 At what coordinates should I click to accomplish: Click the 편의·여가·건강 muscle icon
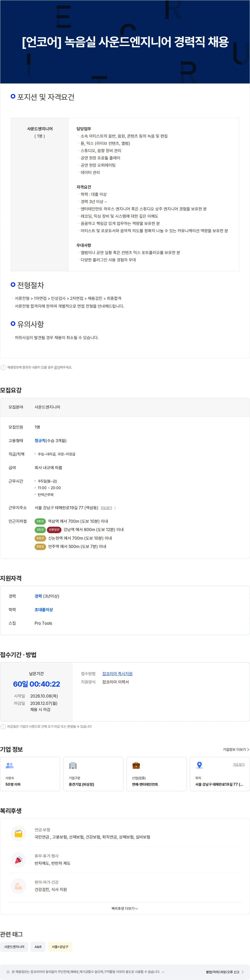[x=18, y=886]
